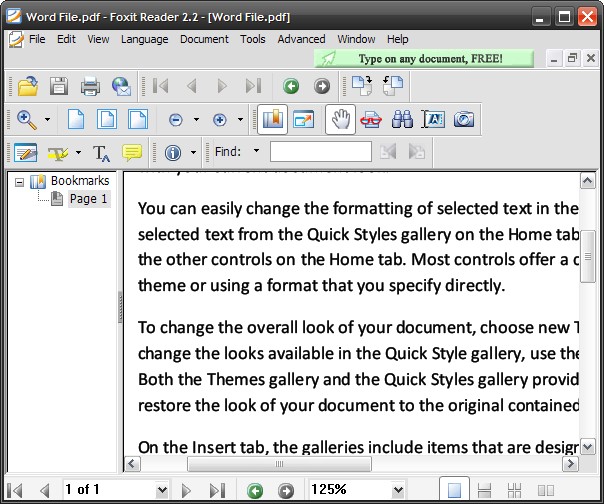Click horizontal scrollbar thumb
Screen dimensions: 604x504
[279, 464]
